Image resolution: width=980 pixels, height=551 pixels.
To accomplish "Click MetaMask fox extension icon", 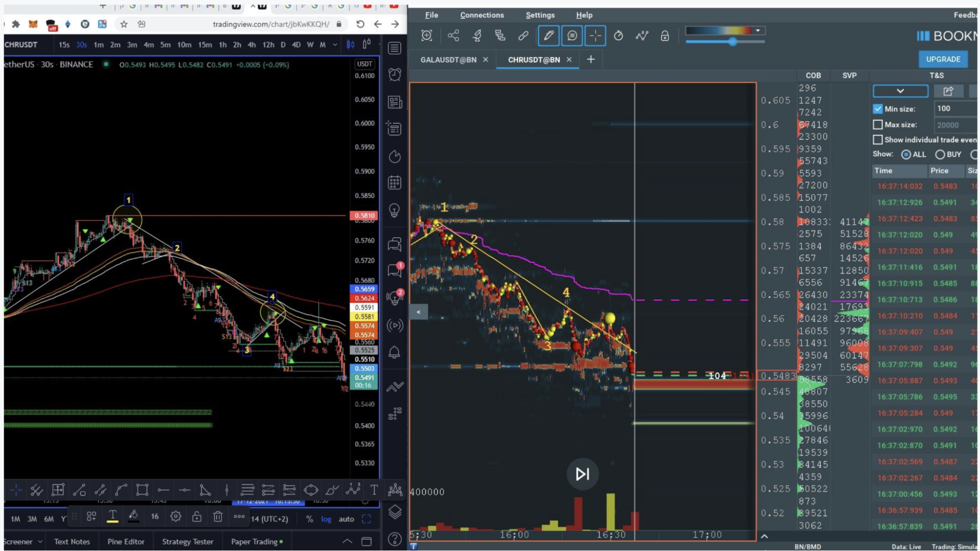I will coord(33,24).
